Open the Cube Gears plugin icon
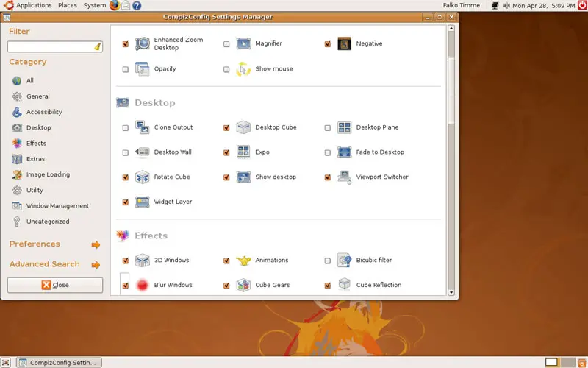This screenshot has height=368, width=588. (243, 285)
